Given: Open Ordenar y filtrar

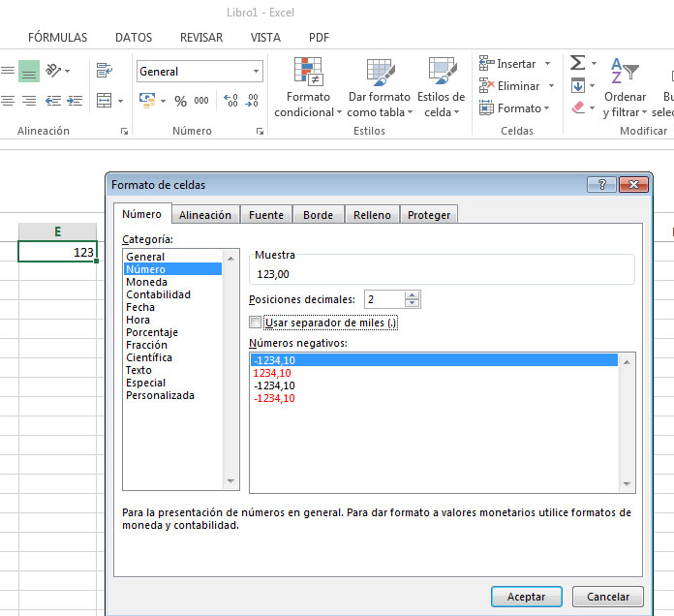Looking at the screenshot, I should pyautogui.click(x=625, y=88).
